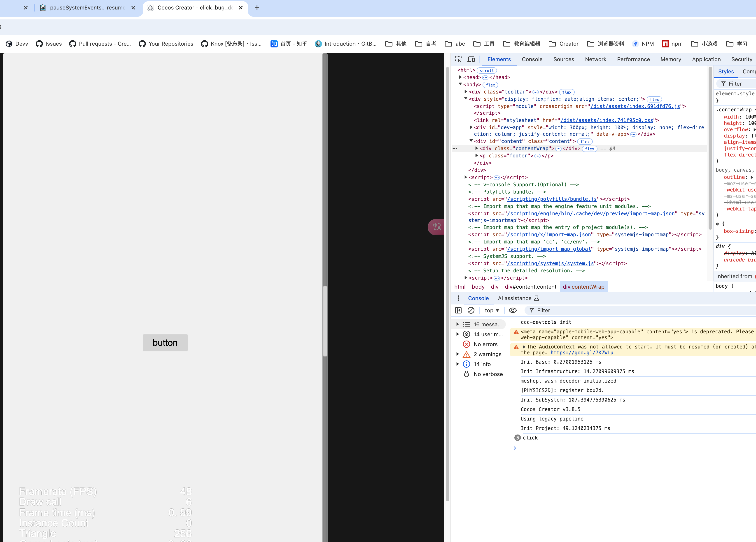Open the 首页 - 知乎 bookmark

pyautogui.click(x=289, y=44)
